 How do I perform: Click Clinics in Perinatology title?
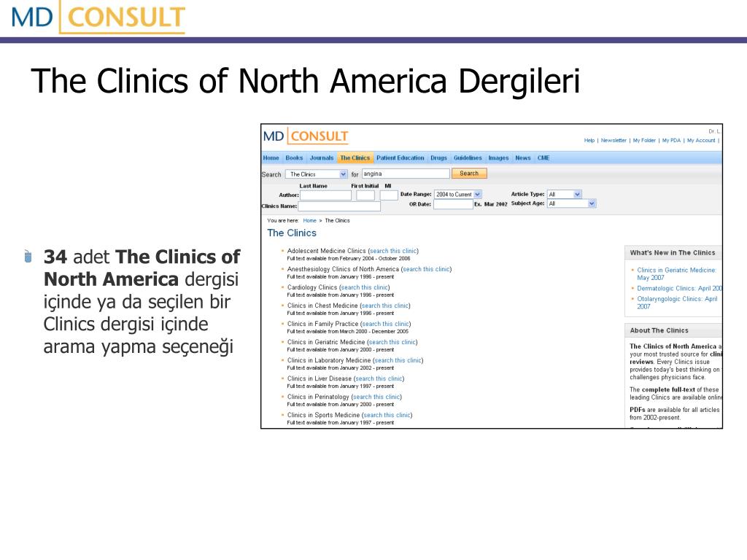coord(318,397)
